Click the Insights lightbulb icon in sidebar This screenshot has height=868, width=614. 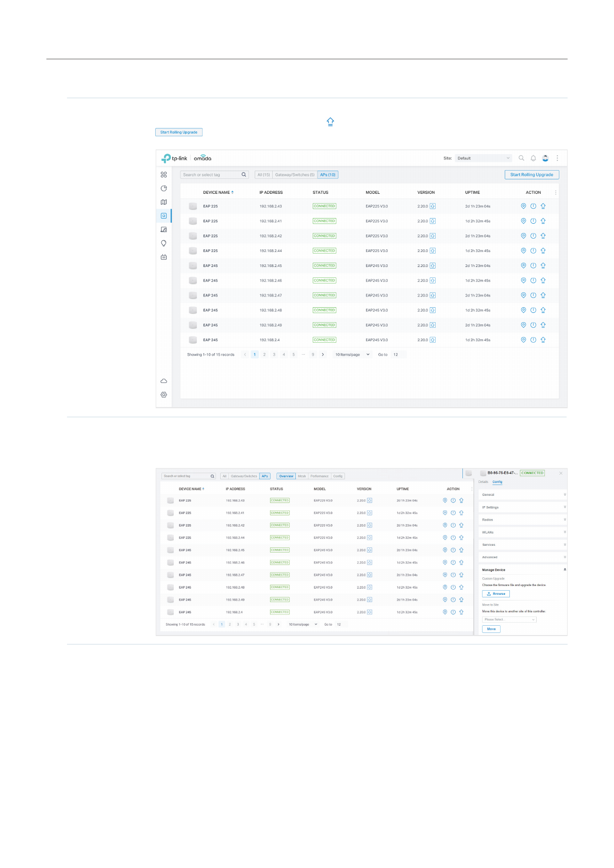[163, 243]
